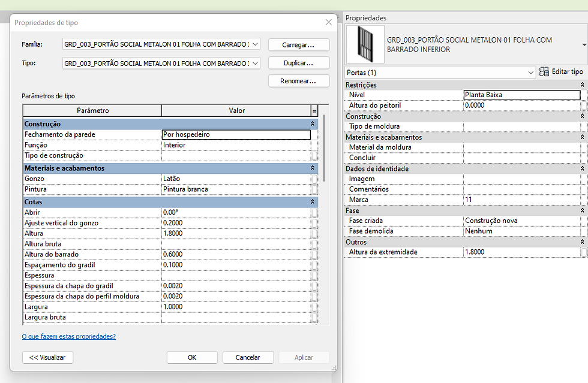Click associate button for Tipo de construção
The height and width of the screenshot is (383, 588).
(x=314, y=155)
